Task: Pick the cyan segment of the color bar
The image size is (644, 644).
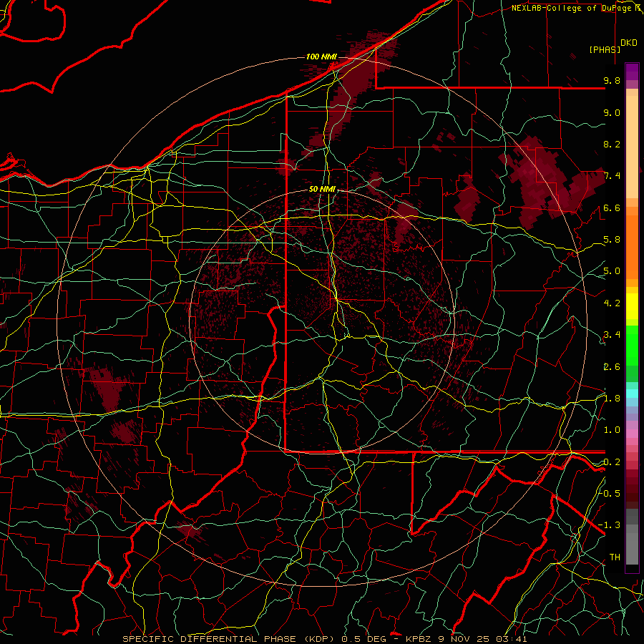Action: pyautogui.click(x=632, y=393)
